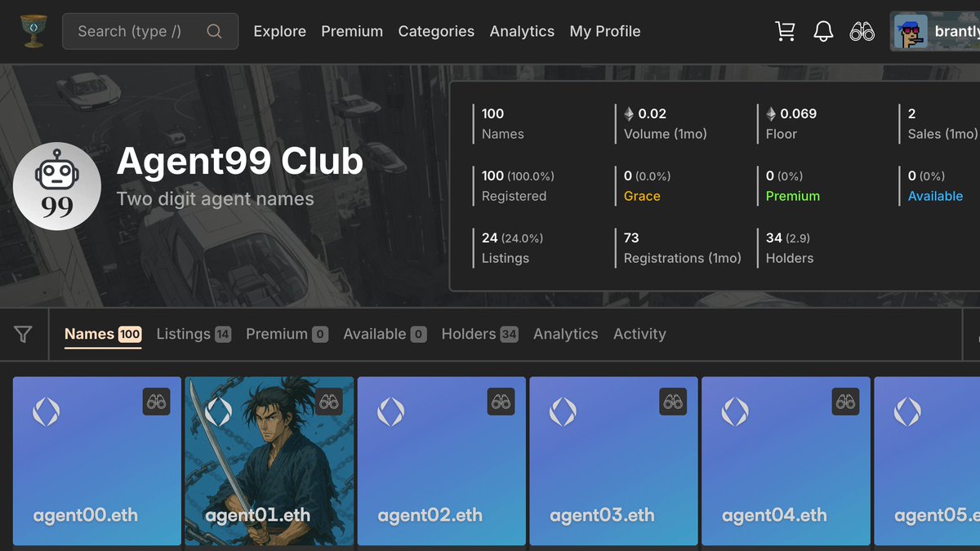Open the watchlist binoculars in header

tap(862, 32)
